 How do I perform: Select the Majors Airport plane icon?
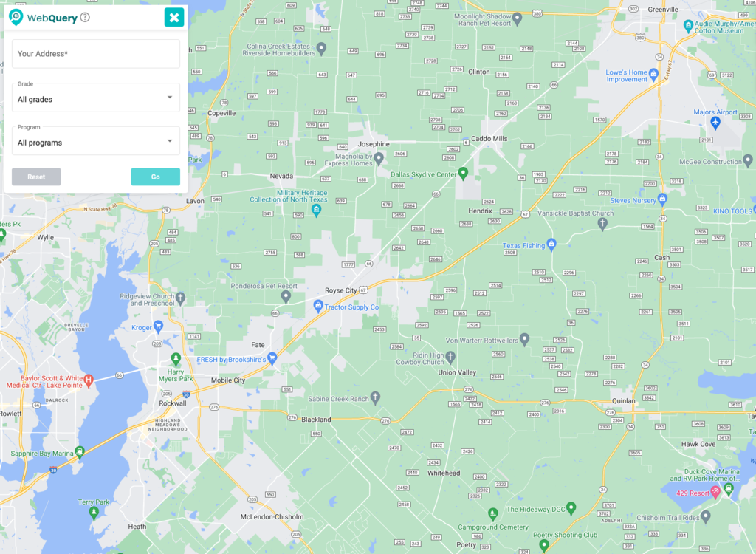715,122
